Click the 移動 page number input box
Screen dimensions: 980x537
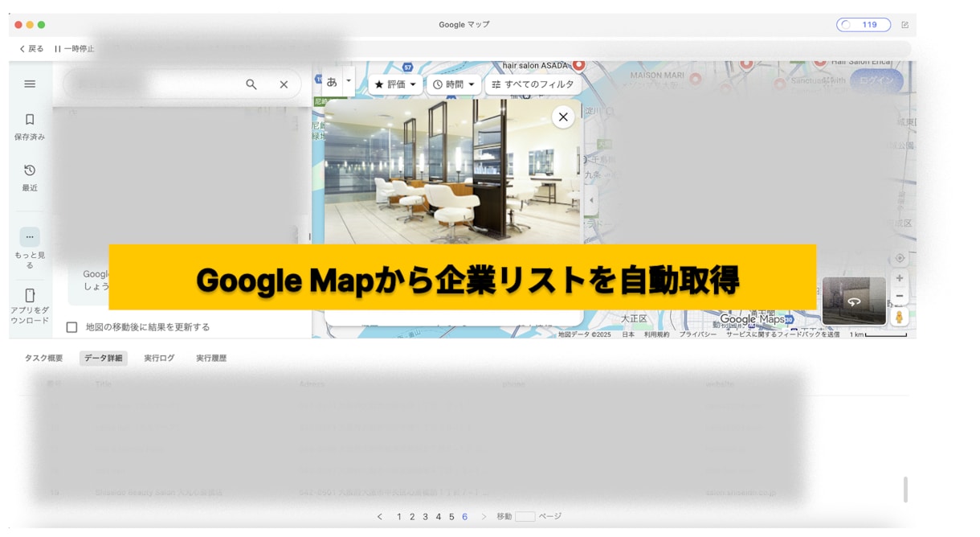click(x=525, y=517)
